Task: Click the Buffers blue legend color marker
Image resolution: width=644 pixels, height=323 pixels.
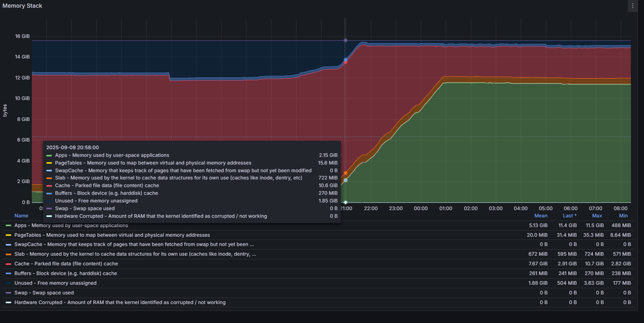Action: 8,273
